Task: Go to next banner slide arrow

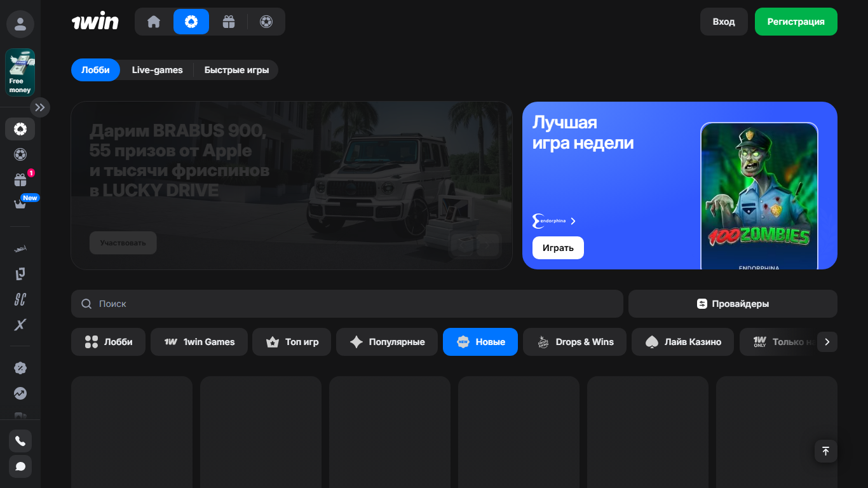Action: pos(488,245)
